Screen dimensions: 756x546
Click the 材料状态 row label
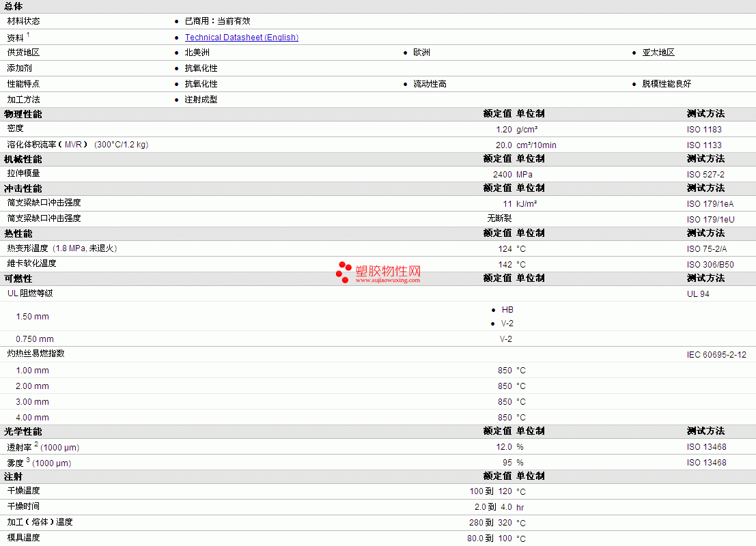coord(24,21)
